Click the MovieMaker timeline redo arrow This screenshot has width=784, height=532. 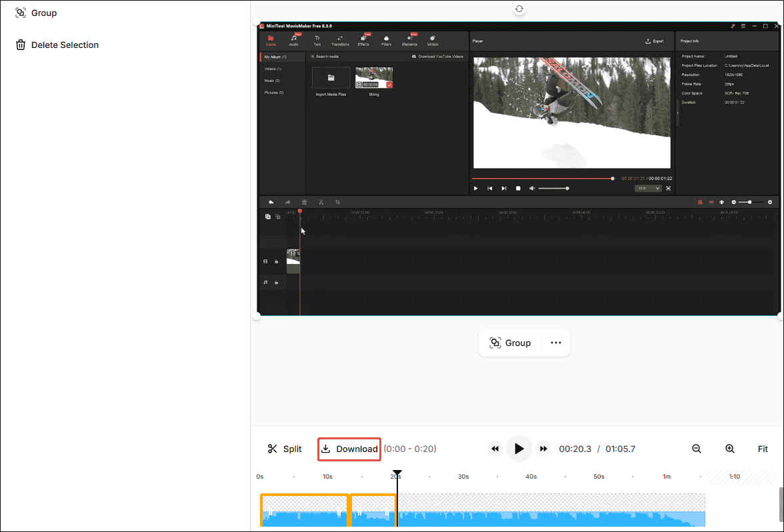click(287, 202)
